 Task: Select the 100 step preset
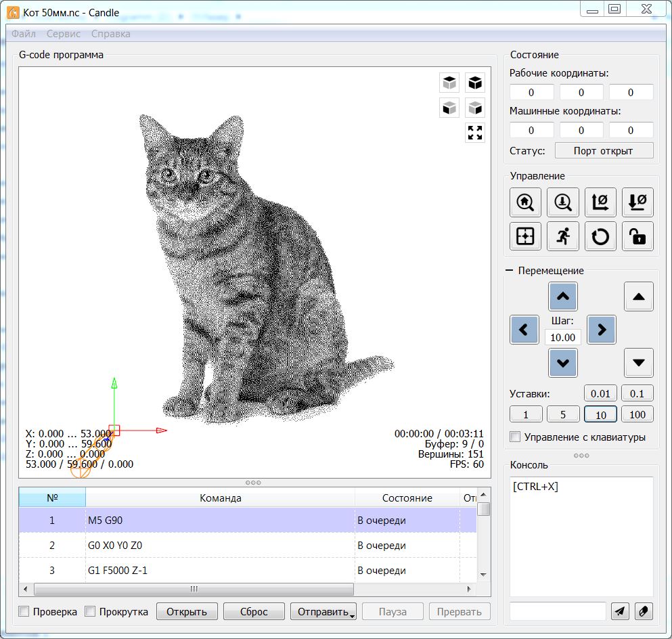coord(637,414)
